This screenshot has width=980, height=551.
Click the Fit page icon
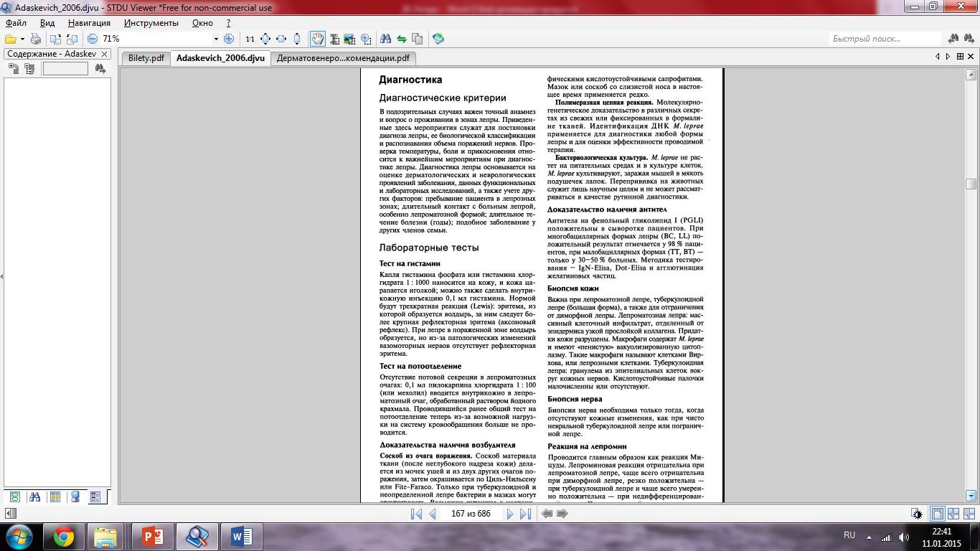265,39
